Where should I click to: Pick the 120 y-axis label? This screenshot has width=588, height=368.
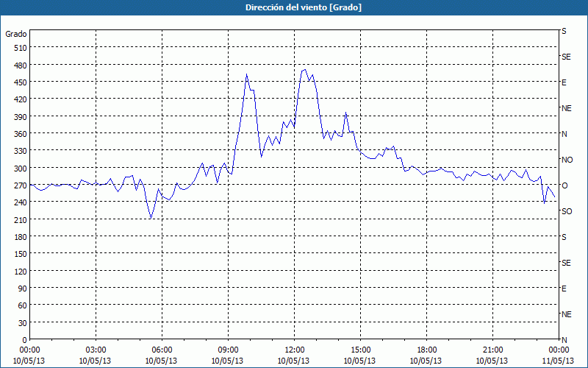[x=21, y=271]
